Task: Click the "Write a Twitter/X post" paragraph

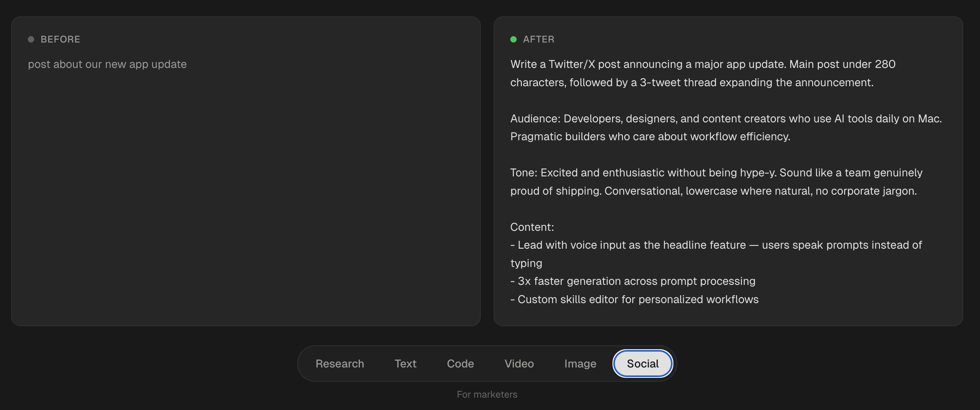Action: pos(702,73)
